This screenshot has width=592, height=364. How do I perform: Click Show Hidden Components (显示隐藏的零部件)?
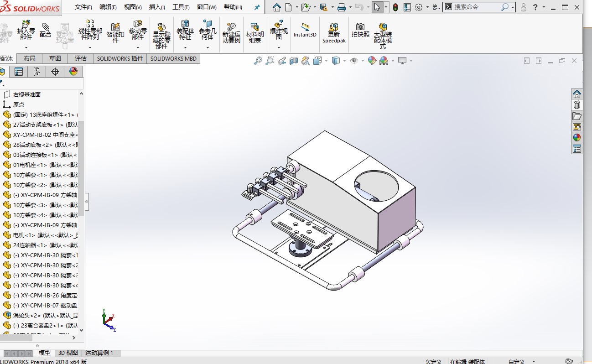point(161,36)
